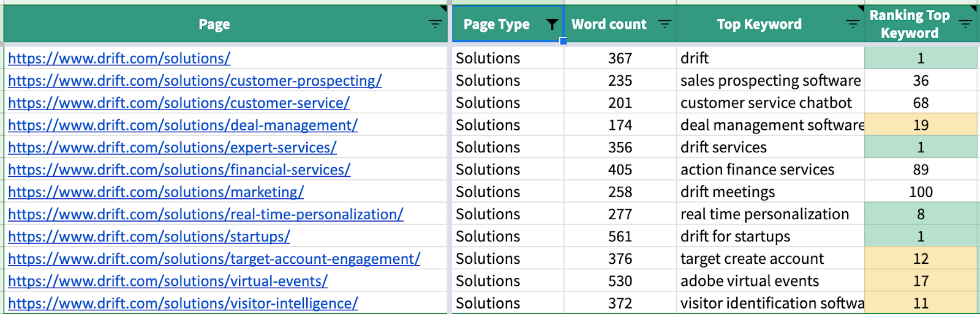Select word count cell 201
This screenshot has height=314, width=980.
tap(620, 103)
